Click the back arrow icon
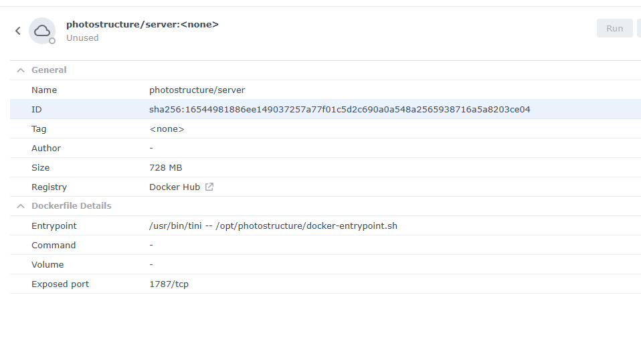The width and height of the screenshot is (641, 364). point(18,31)
